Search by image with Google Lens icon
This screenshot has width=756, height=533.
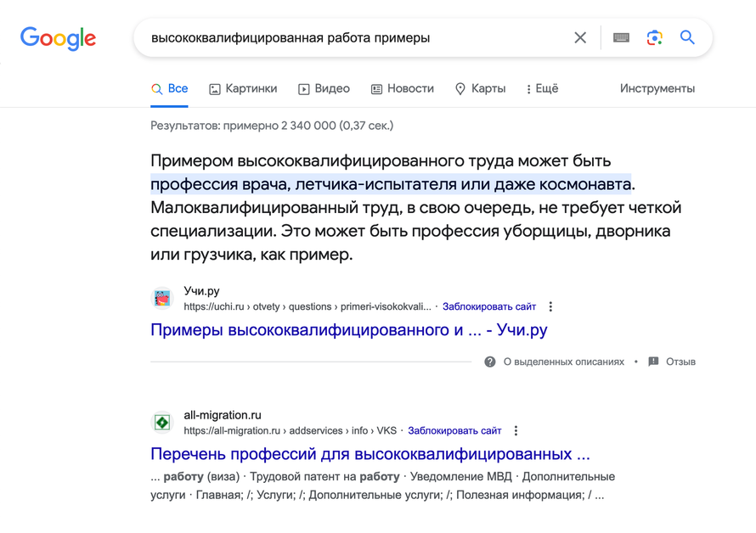coord(654,37)
